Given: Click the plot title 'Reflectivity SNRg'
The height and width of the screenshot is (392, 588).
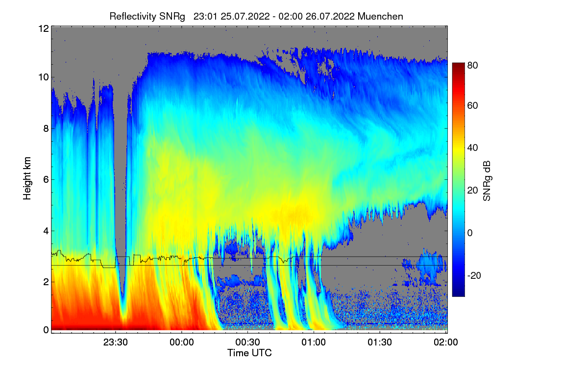Looking at the screenshot, I should tap(147, 17).
